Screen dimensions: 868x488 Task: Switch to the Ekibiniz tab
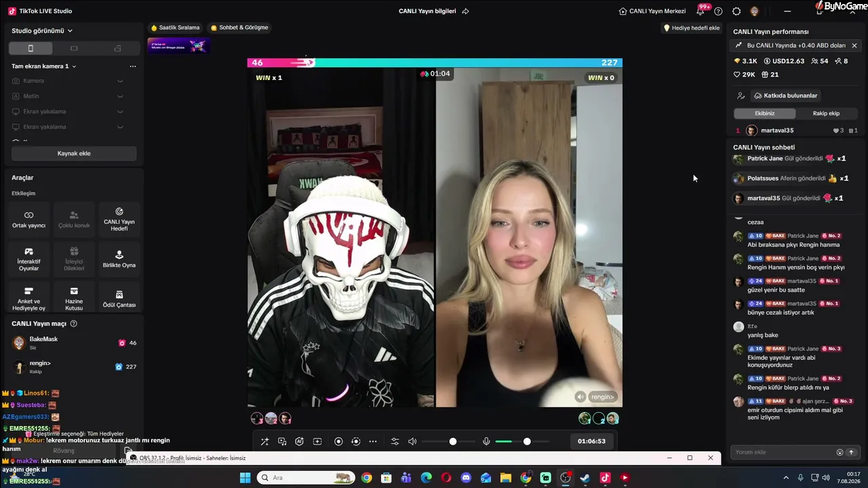click(x=765, y=113)
